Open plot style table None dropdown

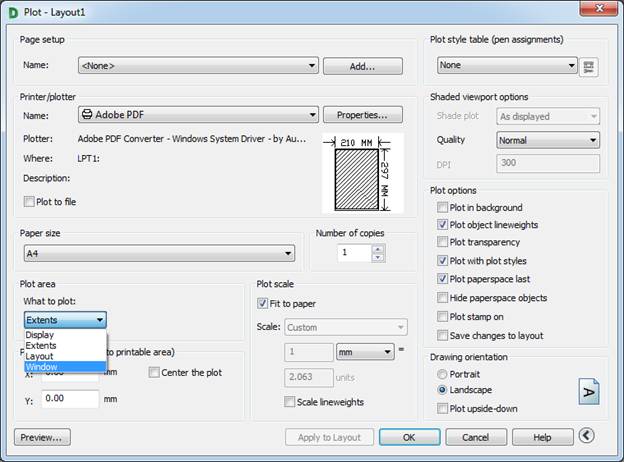pos(507,65)
